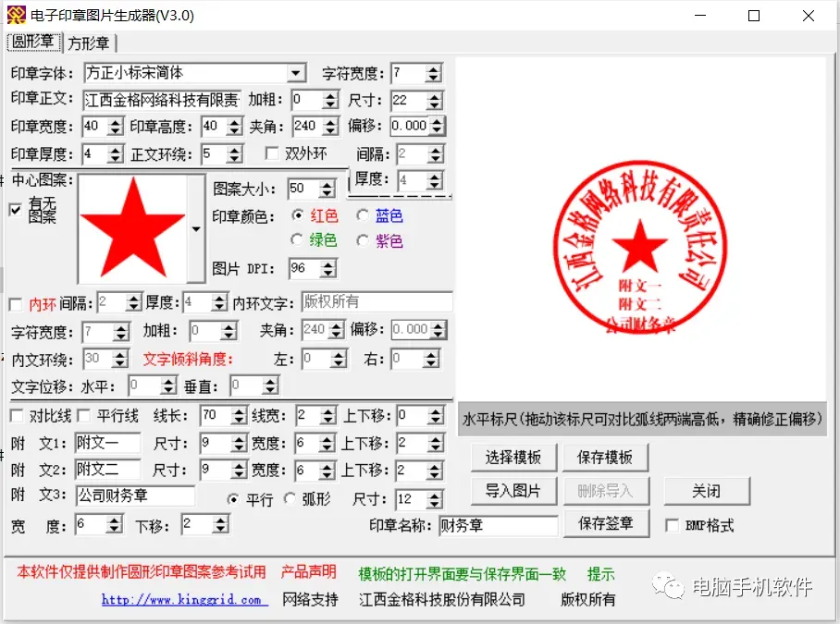Click the 附文3 field with 公司财务章
Screen dimensions: 840x624
tap(135, 496)
